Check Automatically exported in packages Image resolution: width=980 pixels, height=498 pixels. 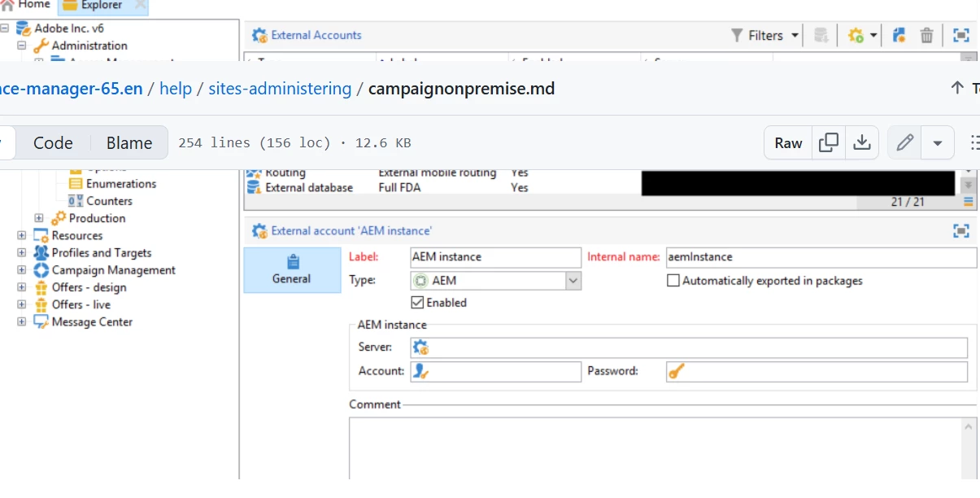673,281
